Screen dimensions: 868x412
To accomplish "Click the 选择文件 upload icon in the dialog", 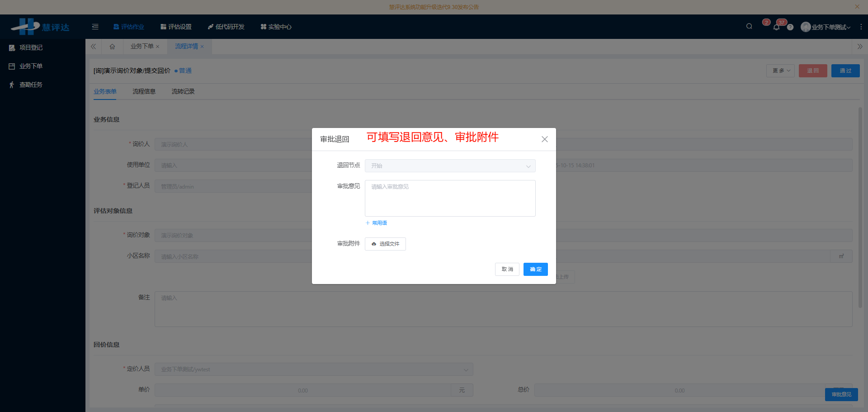I will [x=373, y=244].
